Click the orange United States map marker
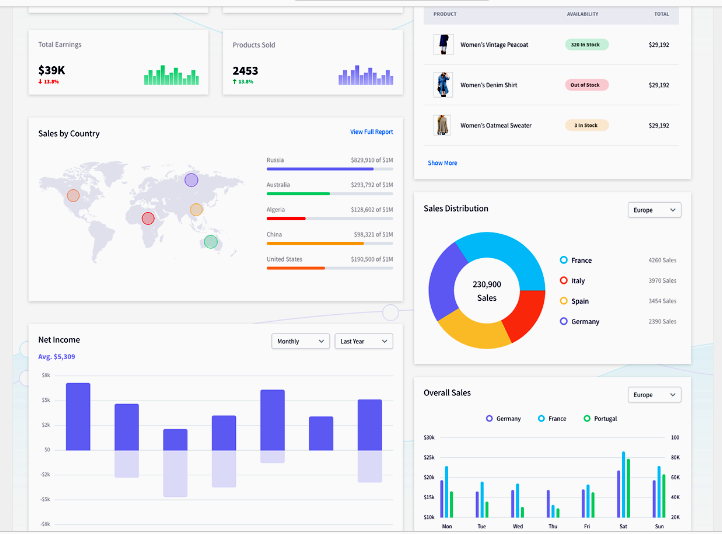This screenshot has width=722, height=534. click(x=73, y=196)
